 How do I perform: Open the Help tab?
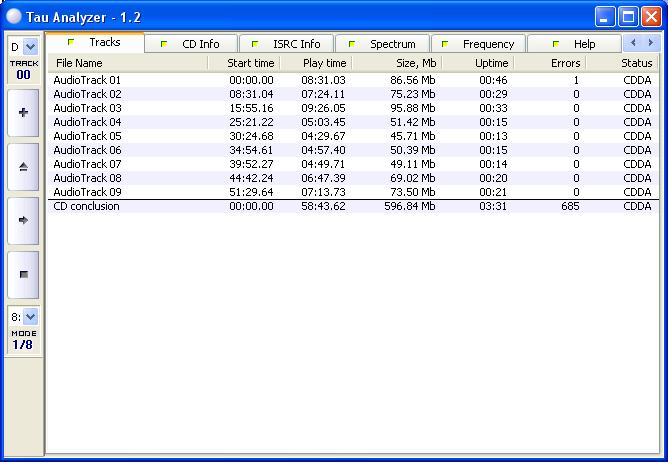pyautogui.click(x=574, y=44)
